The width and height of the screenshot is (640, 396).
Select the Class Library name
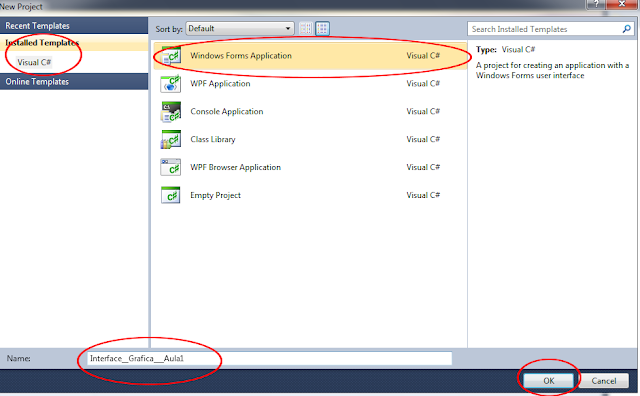[x=213, y=140]
